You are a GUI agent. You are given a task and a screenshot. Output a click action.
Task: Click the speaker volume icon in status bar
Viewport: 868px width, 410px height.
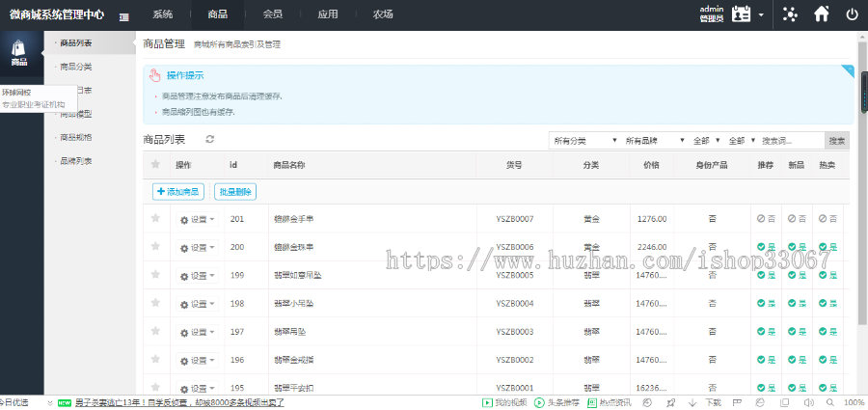[807, 403]
